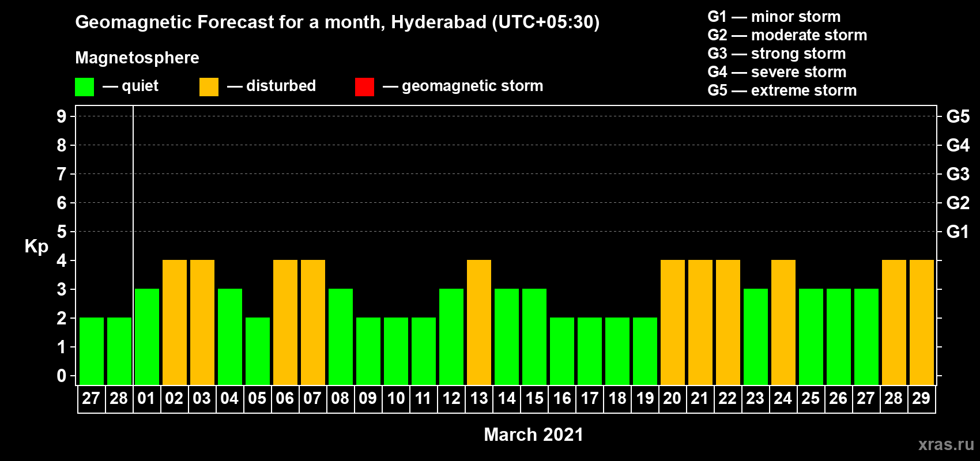
Task: Click the G3 label on right axis
Action: click(x=958, y=174)
